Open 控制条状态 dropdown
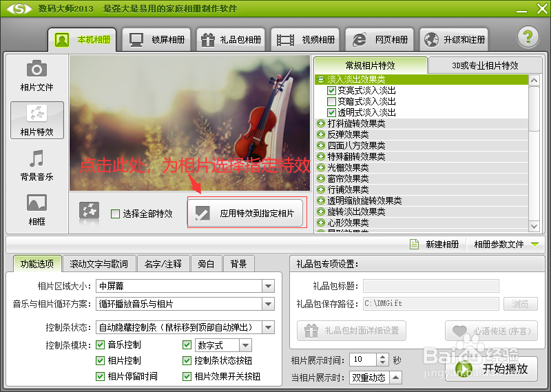Viewport: 551px width, 392px height. coord(268,327)
